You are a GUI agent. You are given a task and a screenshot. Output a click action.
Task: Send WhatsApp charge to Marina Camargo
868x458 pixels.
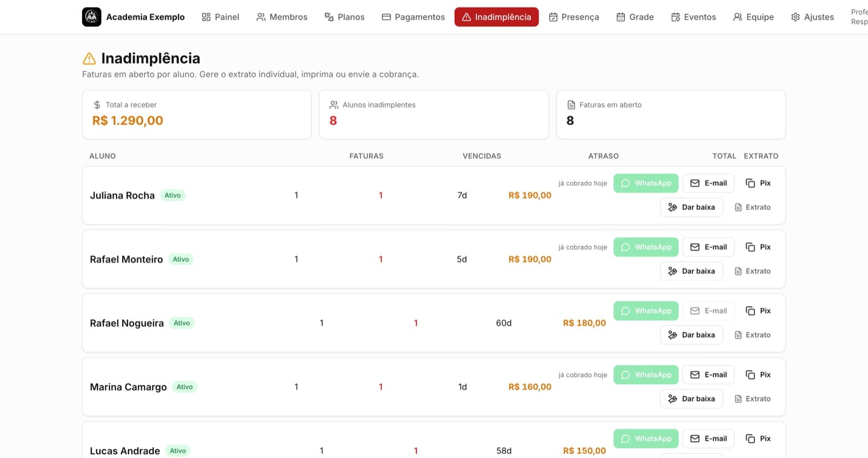tap(646, 374)
